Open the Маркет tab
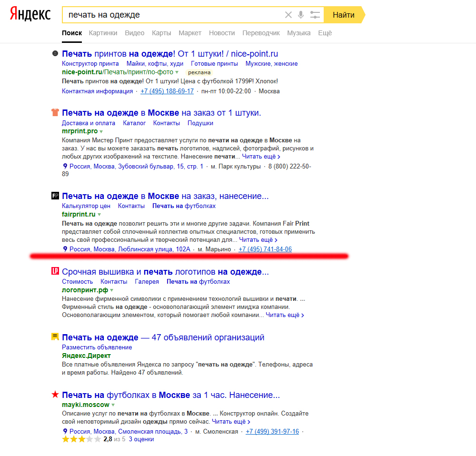Viewport: 476px width, 456px height. [x=190, y=33]
